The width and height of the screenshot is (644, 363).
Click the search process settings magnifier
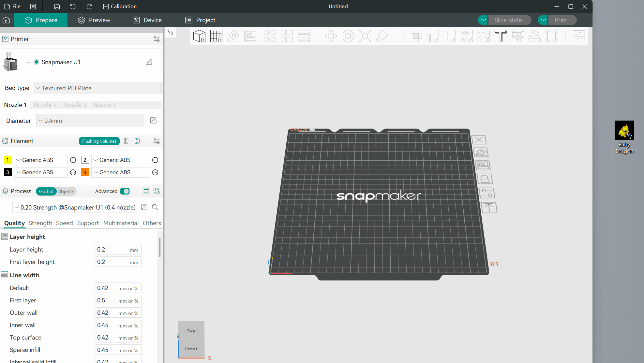155,207
